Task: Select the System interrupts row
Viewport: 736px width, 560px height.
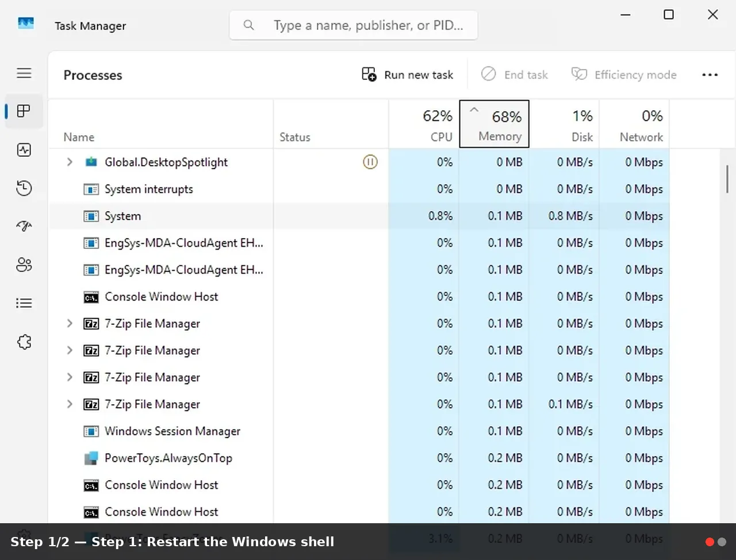Action: coord(359,189)
